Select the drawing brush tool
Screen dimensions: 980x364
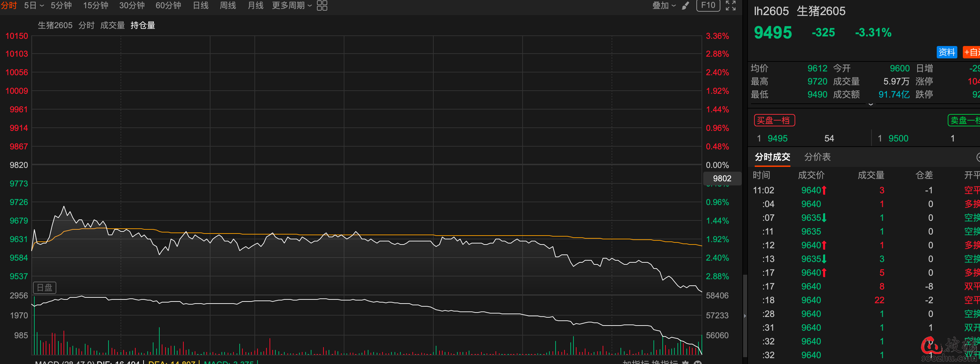click(x=685, y=5)
